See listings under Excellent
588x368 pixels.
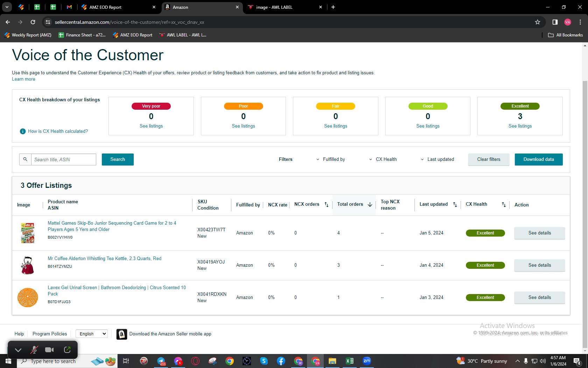520,126
